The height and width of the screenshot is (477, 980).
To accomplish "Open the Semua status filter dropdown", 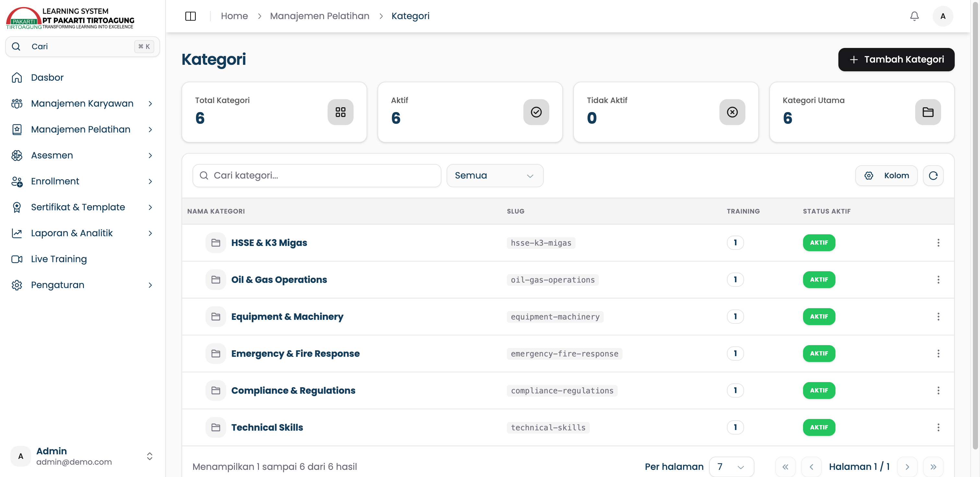I will [x=495, y=175].
